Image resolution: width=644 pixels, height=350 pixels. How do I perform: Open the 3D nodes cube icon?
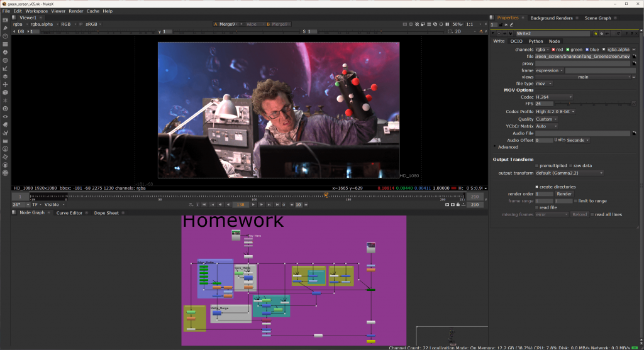point(5,93)
